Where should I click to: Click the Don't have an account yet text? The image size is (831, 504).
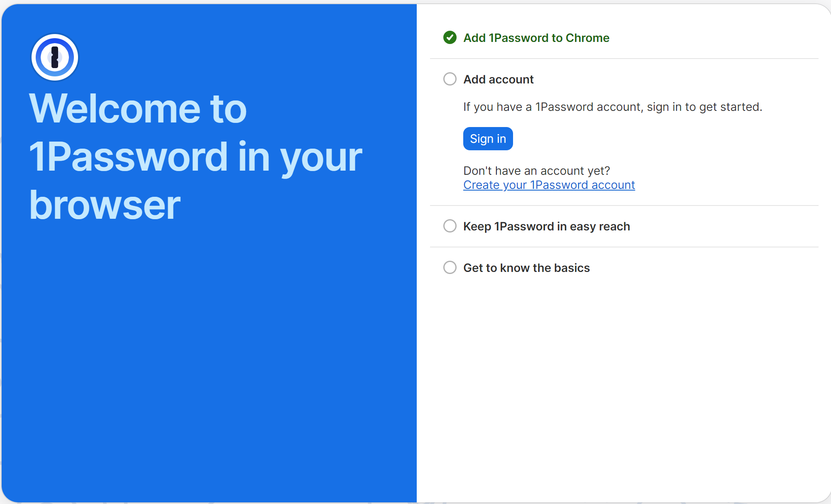click(x=536, y=170)
